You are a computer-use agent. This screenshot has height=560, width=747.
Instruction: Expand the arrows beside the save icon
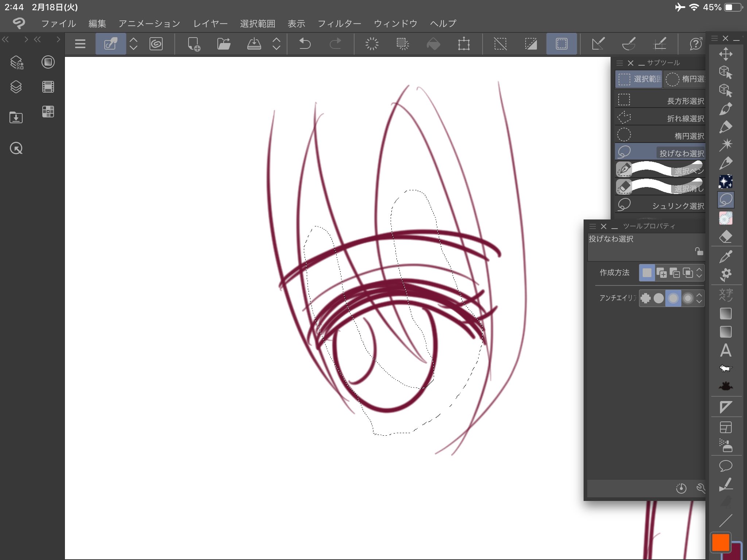tap(276, 44)
